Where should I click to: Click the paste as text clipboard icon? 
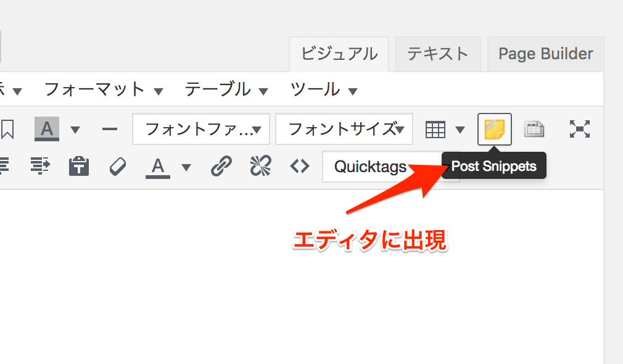click(79, 166)
